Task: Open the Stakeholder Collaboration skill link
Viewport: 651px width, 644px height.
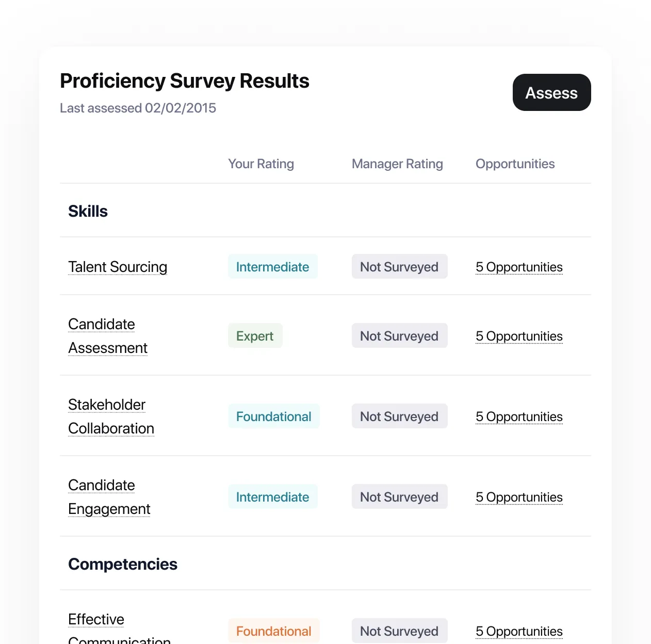Action: [x=111, y=416]
